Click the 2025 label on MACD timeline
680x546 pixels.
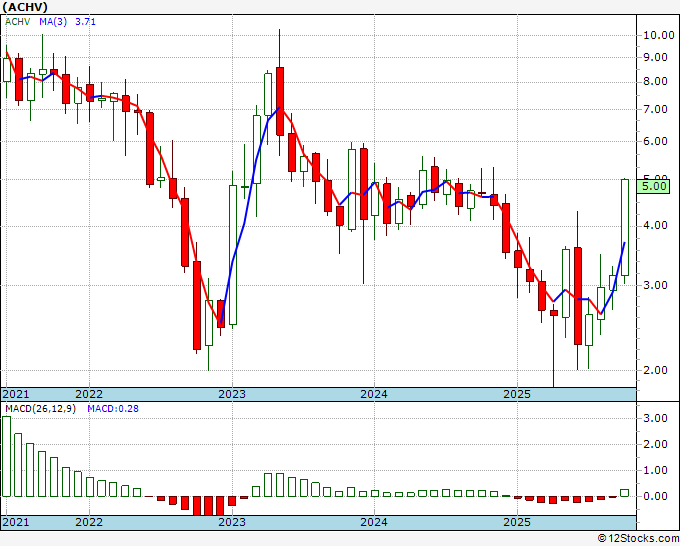coord(517,522)
